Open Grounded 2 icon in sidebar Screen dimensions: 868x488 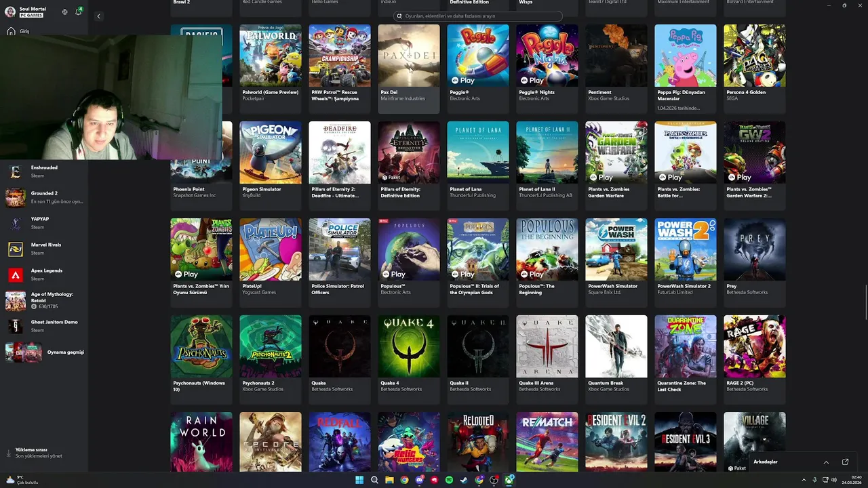[15, 197]
